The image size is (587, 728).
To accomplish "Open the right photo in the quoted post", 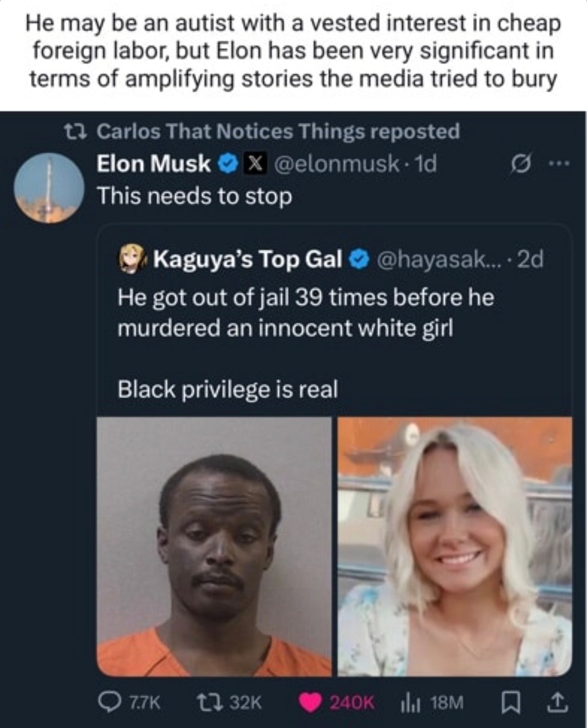I will [454, 546].
